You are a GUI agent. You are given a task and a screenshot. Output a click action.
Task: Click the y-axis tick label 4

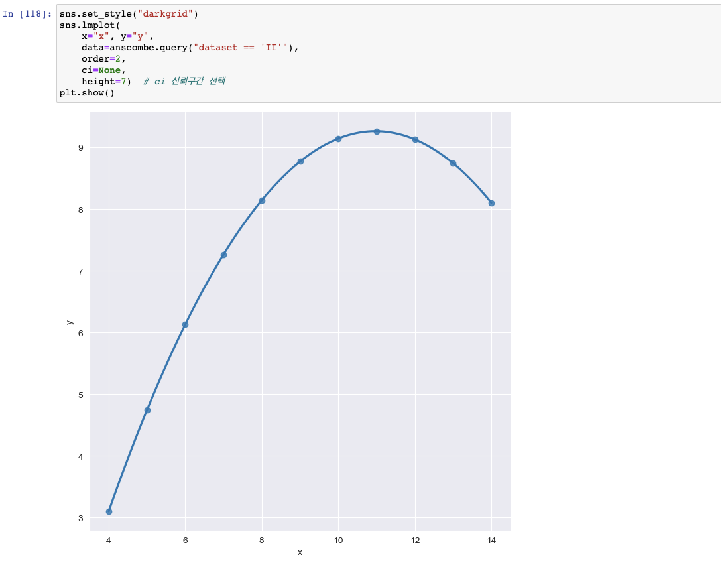click(x=81, y=456)
